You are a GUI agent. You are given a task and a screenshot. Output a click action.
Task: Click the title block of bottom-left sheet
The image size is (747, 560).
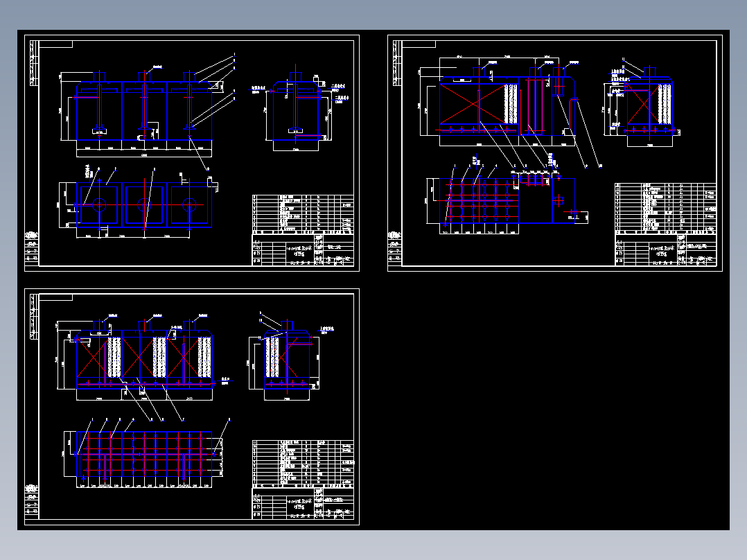pyautogui.click(x=303, y=503)
